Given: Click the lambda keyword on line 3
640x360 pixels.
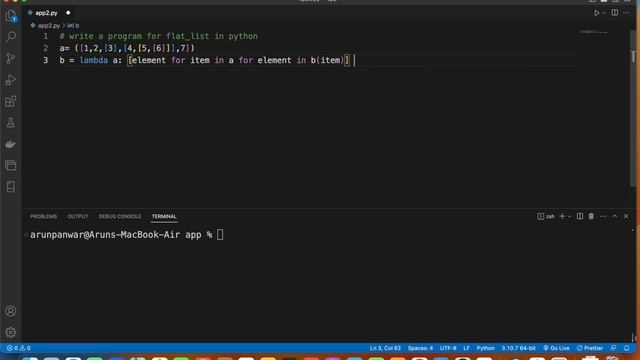Looking at the screenshot, I should point(94,60).
